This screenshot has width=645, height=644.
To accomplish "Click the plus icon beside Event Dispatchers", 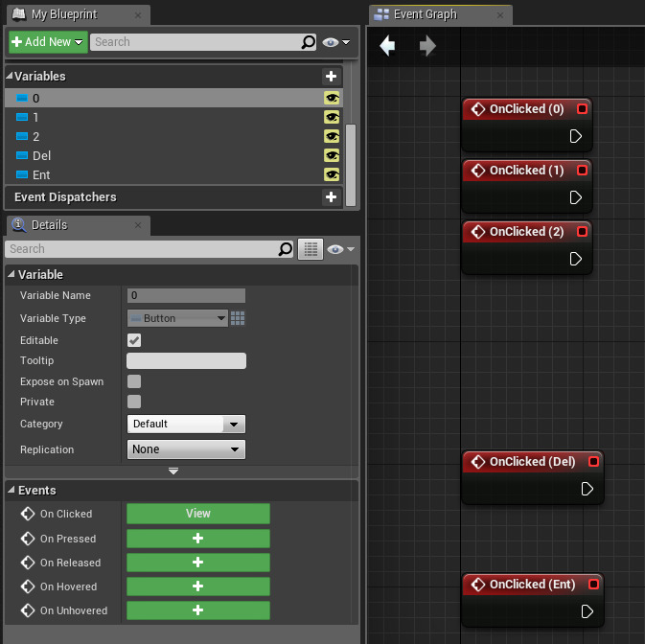I will point(331,197).
